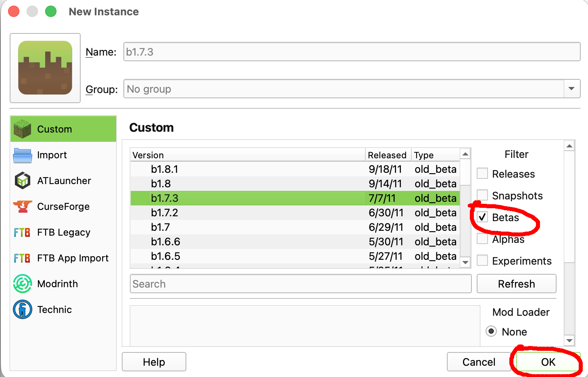Image resolution: width=588 pixels, height=377 pixels.
Task: Click the green zoom window button
Action: tap(51, 11)
